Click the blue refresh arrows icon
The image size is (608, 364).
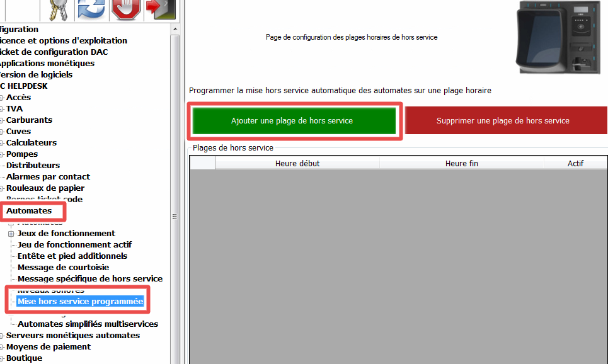coord(91,9)
